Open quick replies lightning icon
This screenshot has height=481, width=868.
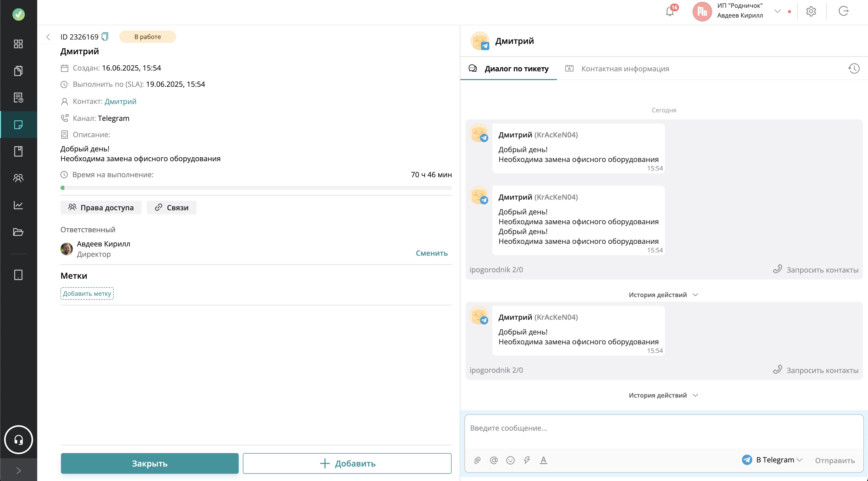point(527,460)
